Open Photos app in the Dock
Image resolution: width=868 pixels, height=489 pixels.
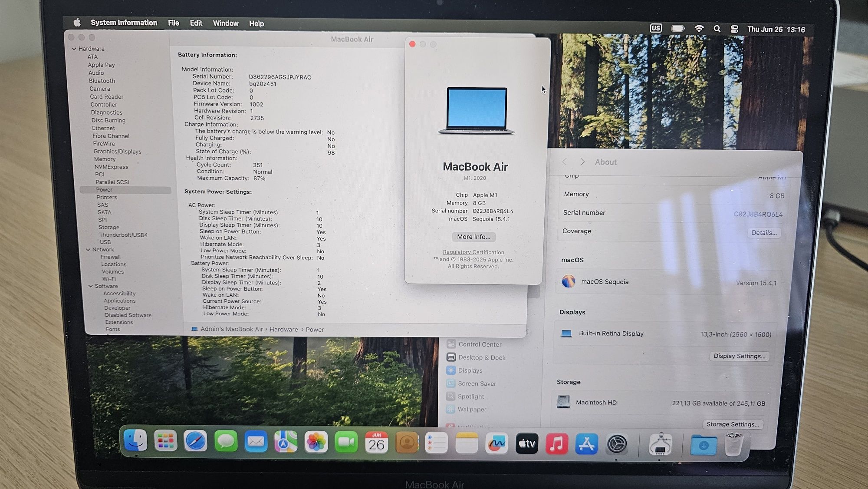[x=316, y=443]
